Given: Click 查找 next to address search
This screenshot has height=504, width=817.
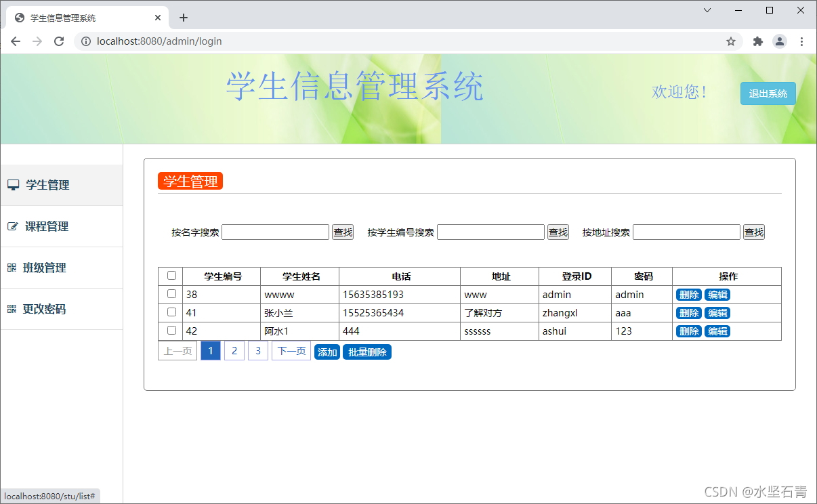Looking at the screenshot, I should coord(754,232).
